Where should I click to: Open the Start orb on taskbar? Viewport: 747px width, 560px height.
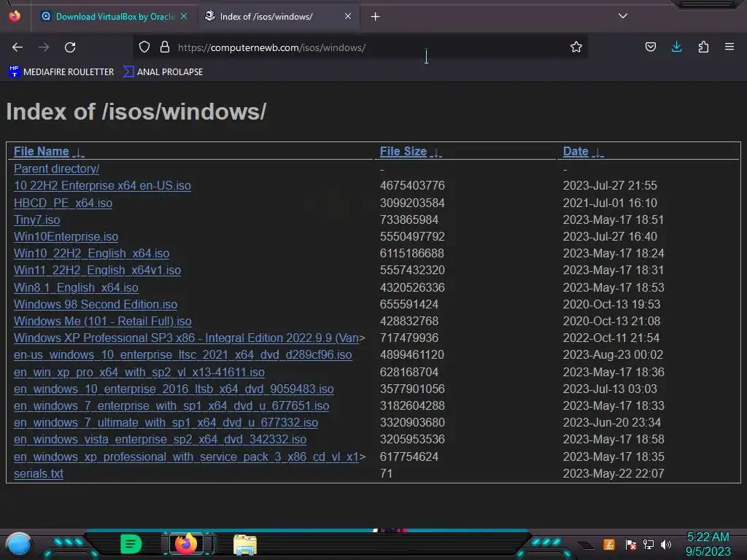pos(18,544)
